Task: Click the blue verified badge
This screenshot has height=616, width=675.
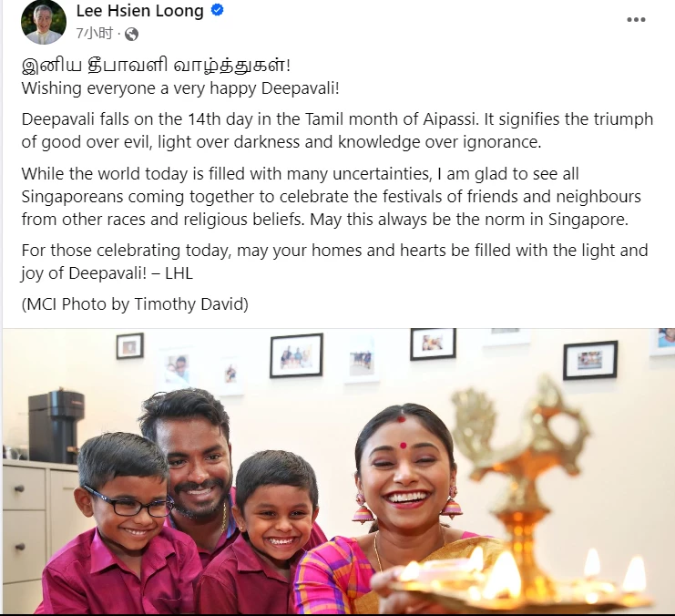Action: 218,10
